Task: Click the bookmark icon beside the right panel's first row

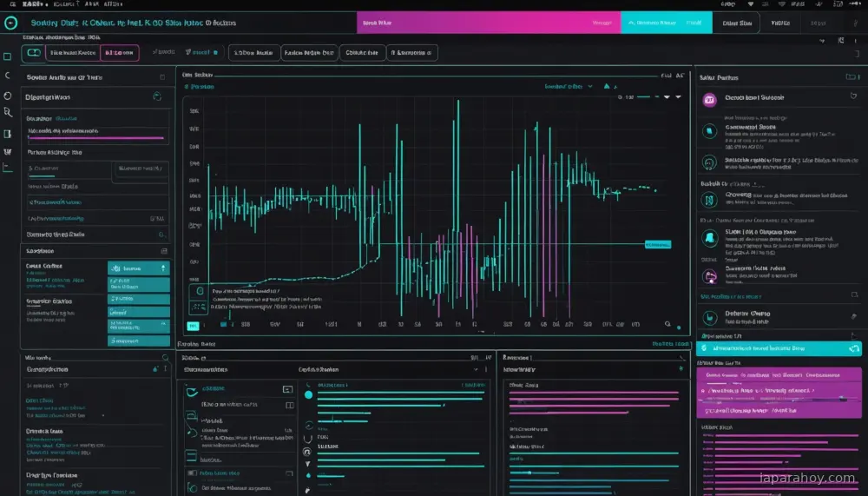Action: click(x=853, y=96)
